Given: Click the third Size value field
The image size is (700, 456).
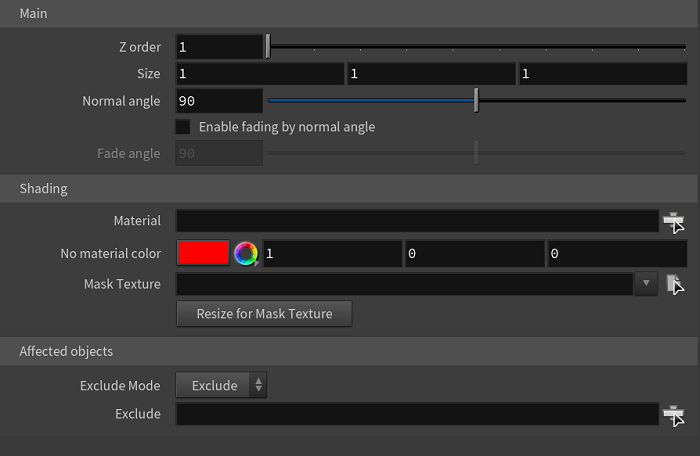Looking at the screenshot, I should coord(603,74).
